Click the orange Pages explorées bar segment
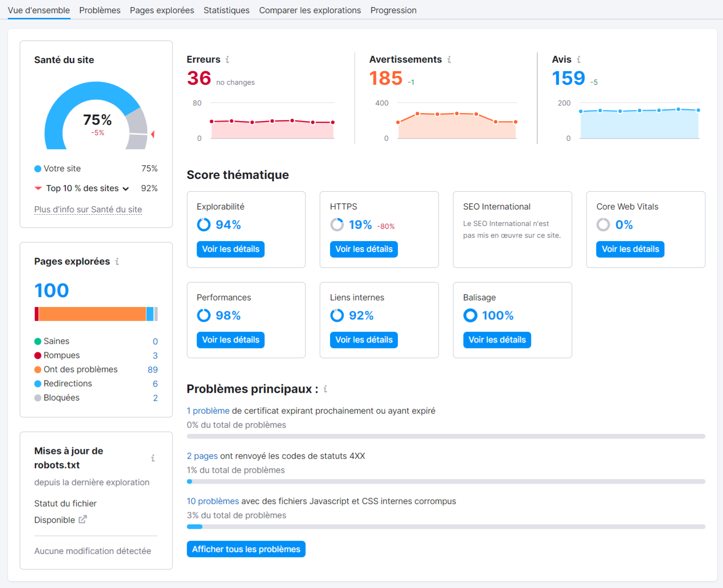723x588 pixels. [92, 314]
